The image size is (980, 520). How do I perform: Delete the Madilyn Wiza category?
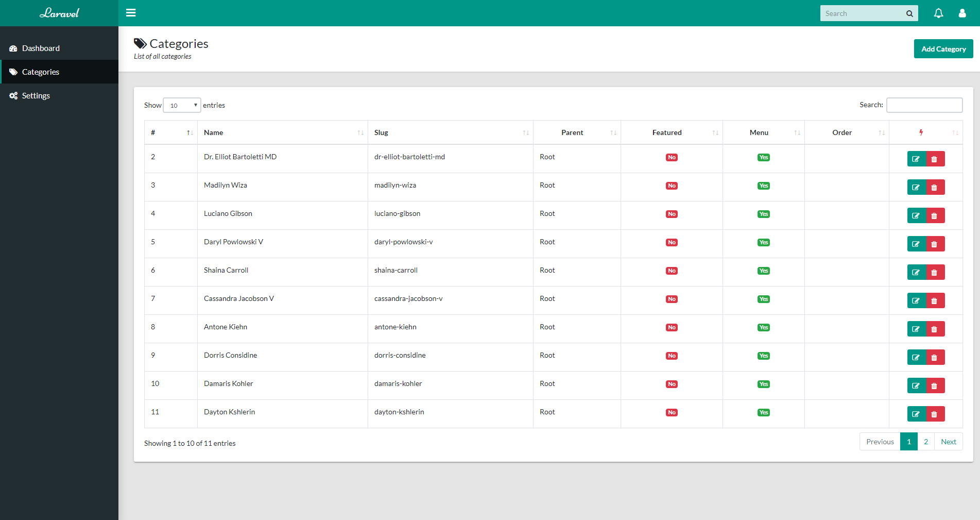(934, 187)
